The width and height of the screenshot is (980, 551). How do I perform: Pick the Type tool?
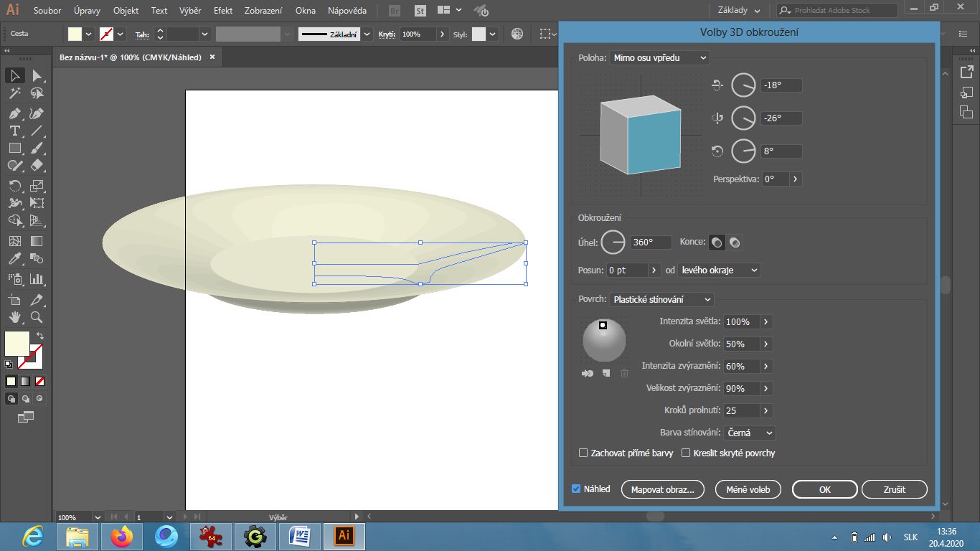coord(14,131)
